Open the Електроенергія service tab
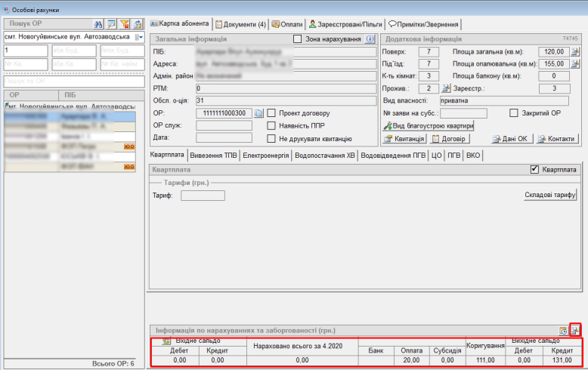The width and height of the screenshot is (588, 370). (x=264, y=156)
